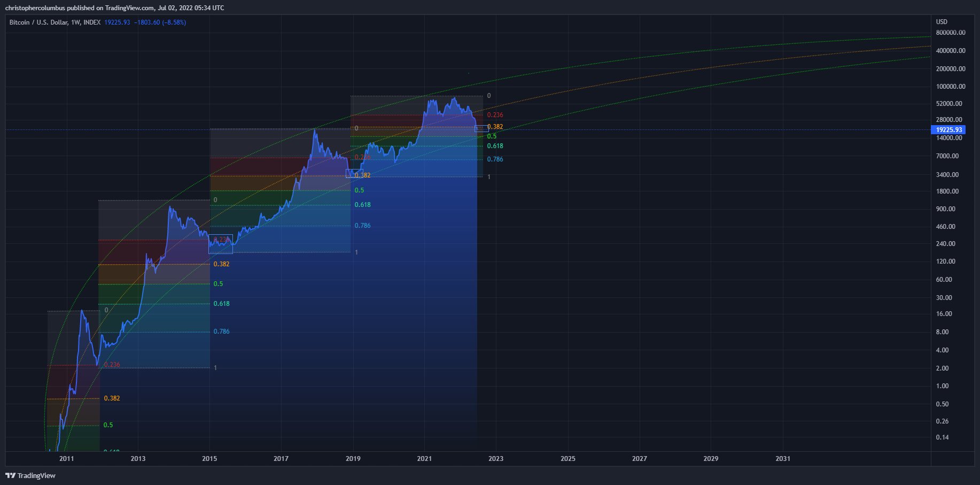
Task: Click the 900.00 price axis label
Action: tap(946, 209)
